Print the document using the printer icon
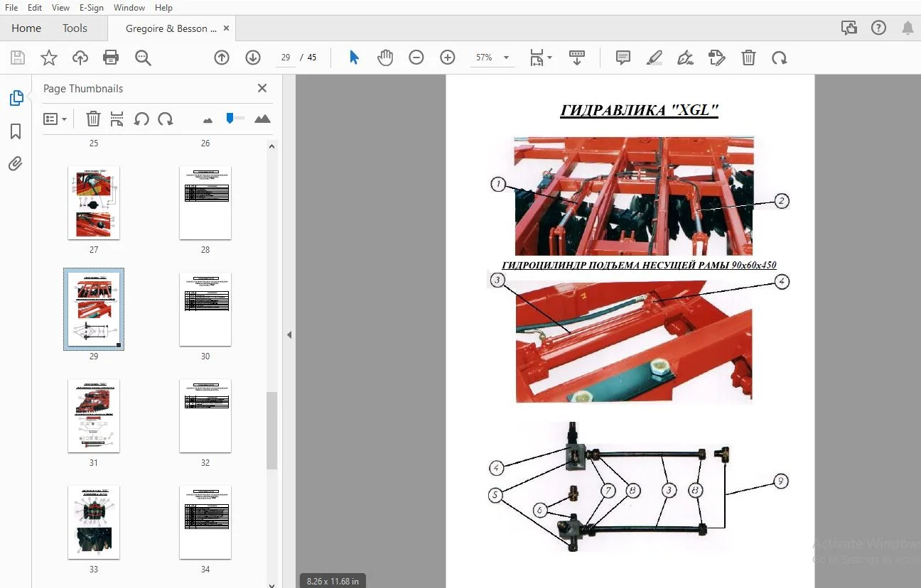This screenshot has width=921, height=588. [x=111, y=58]
